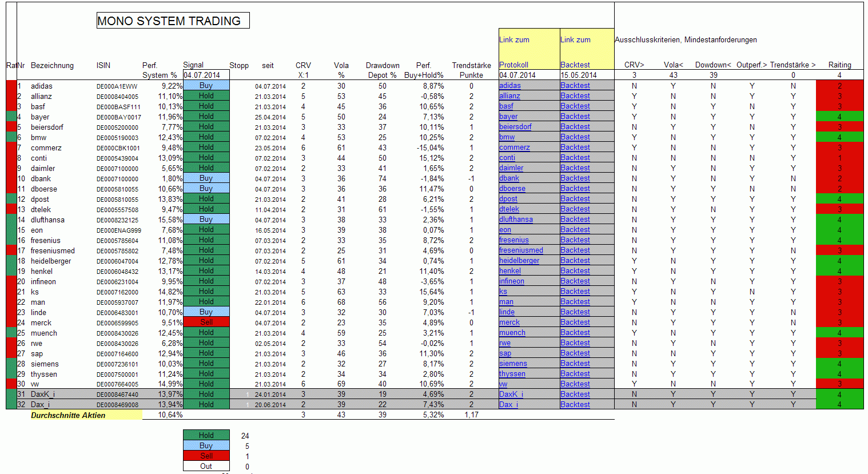The image size is (868, 474).
Task: Select ISIN cell "DE000A1EWW" for adidas
Action: 117,86
